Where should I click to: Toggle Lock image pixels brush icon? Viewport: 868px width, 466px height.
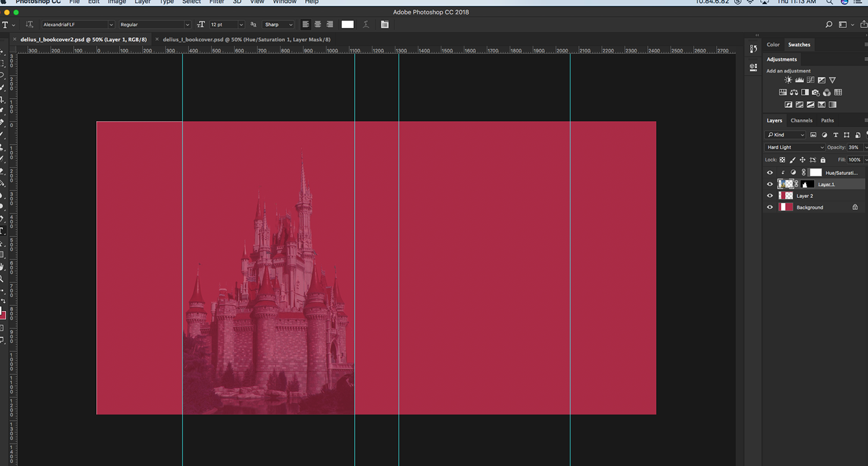pyautogui.click(x=792, y=159)
